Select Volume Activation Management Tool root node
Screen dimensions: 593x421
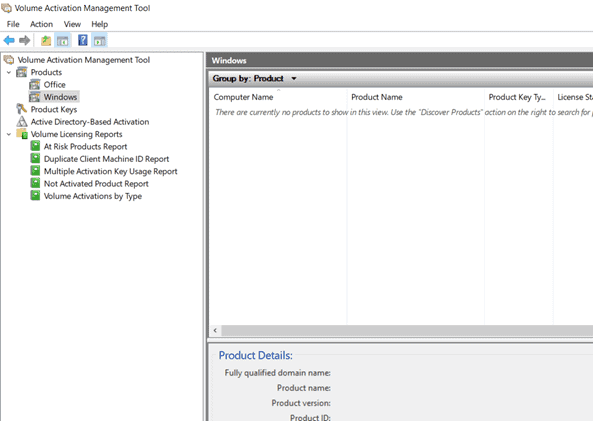[x=84, y=60]
